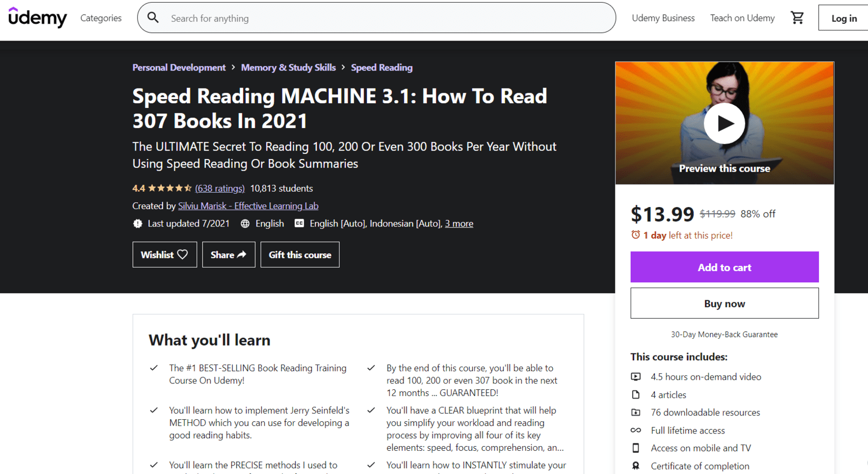Screen dimensions: 868x474
Task: Open the shopping cart
Action: [797, 17]
